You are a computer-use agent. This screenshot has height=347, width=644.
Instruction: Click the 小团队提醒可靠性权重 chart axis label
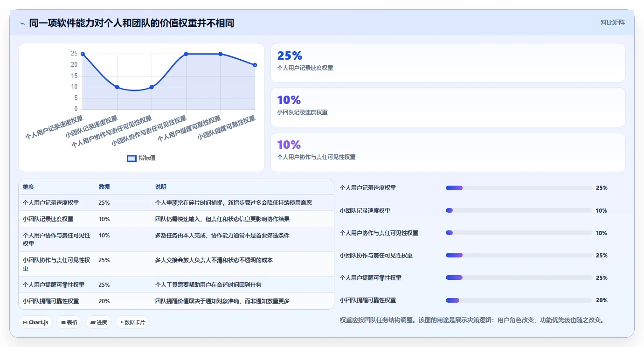[x=227, y=128]
